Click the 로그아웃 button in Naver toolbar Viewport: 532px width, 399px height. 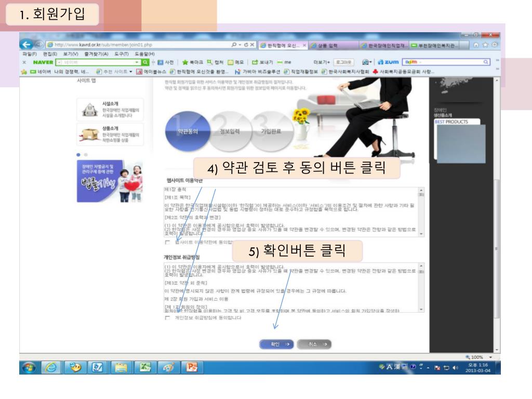[x=343, y=62]
